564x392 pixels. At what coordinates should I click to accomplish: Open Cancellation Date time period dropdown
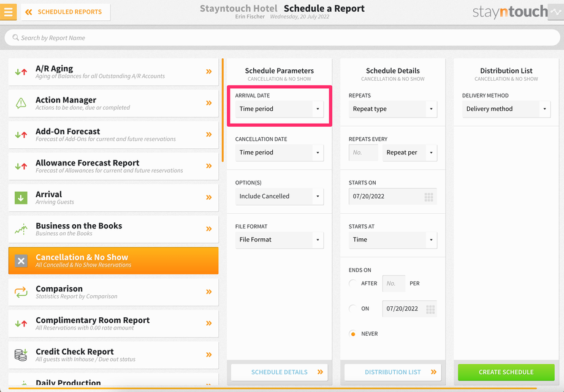[x=280, y=153]
